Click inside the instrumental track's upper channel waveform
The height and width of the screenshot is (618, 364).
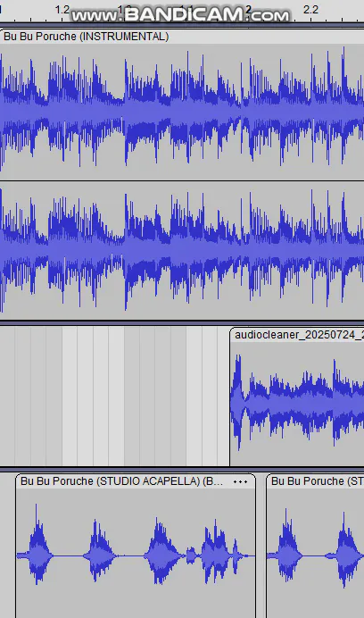pos(182,112)
